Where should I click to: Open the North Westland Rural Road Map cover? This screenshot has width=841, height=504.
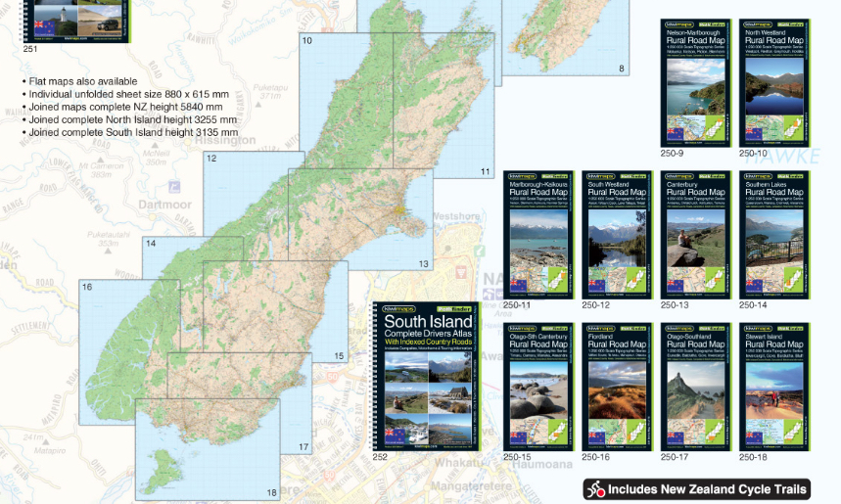(774, 83)
